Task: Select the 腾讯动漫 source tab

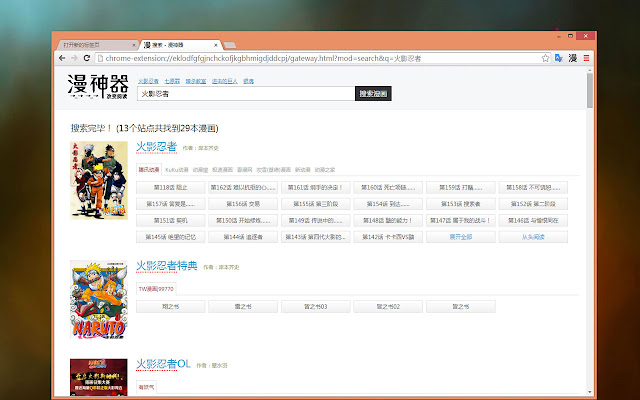Action: (149, 170)
